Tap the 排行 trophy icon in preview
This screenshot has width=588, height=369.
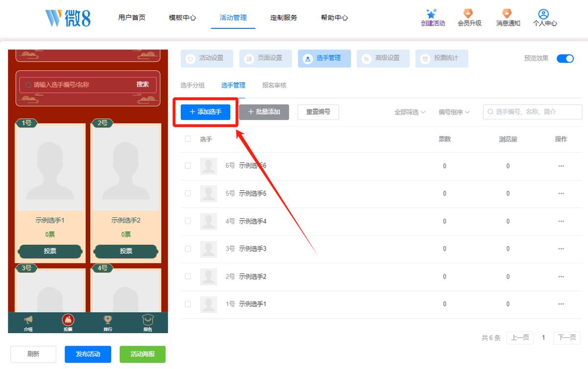point(108,320)
